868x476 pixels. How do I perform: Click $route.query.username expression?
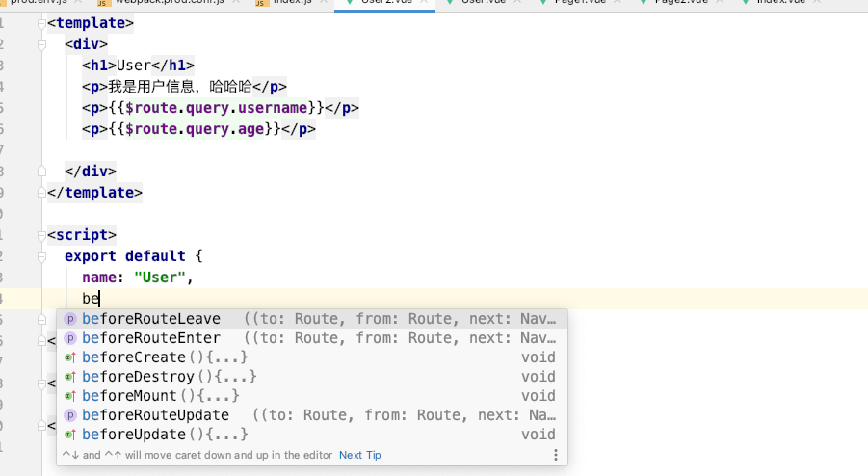(217, 108)
